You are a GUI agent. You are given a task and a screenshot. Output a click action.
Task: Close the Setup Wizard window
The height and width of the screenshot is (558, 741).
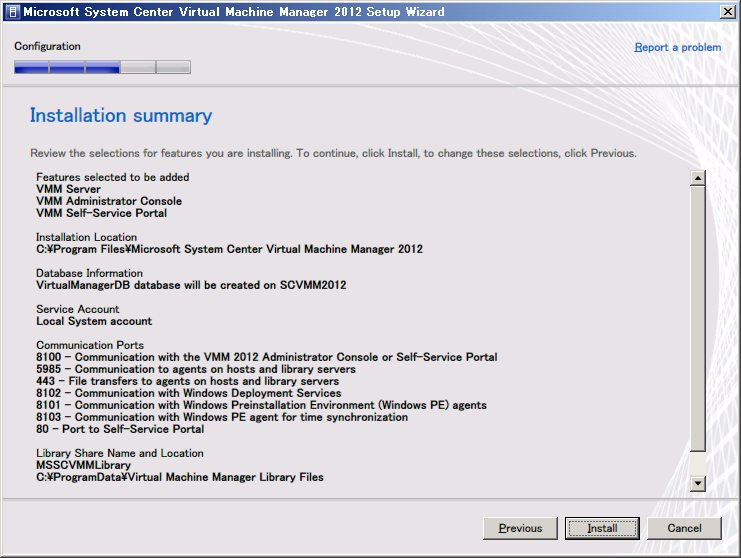[x=727, y=11]
